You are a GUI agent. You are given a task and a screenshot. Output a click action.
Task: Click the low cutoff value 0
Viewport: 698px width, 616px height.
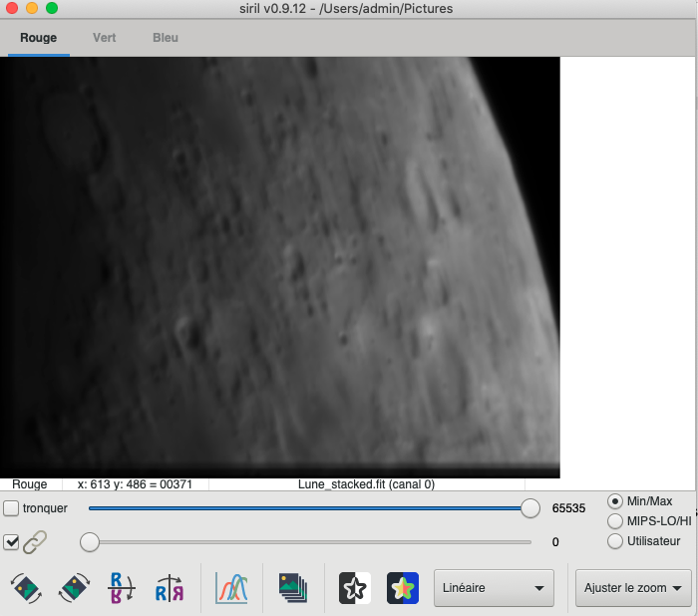(x=555, y=542)
